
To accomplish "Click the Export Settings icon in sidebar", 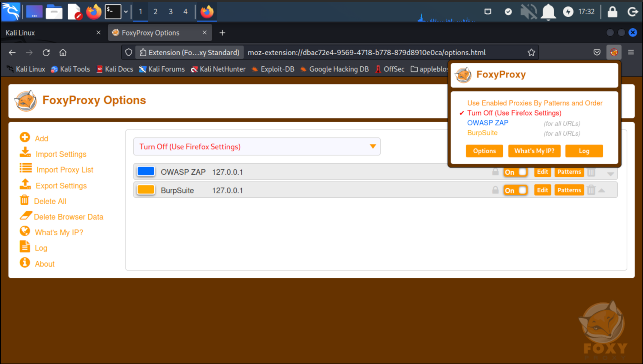I will pos(25,184).
